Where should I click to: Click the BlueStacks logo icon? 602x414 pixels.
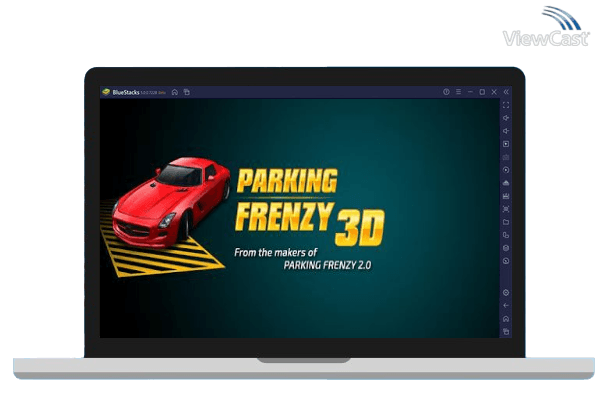click(x=106, y=92)
